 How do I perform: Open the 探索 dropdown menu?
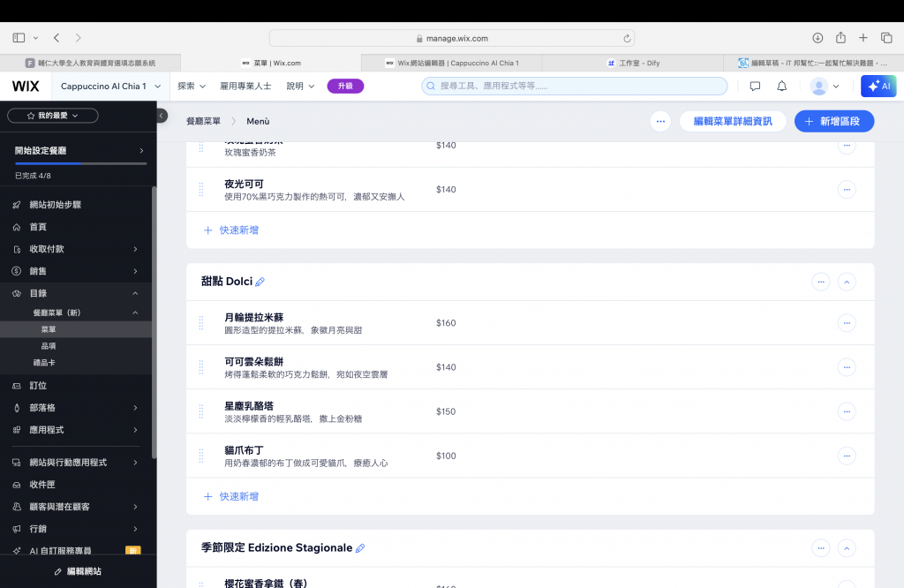coord(192,86)
